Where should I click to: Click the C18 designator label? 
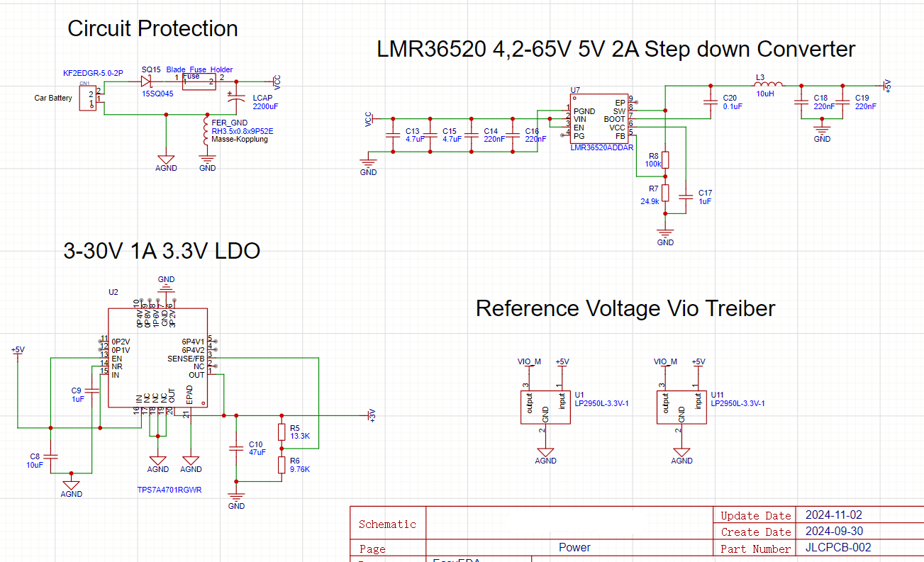(820, 98)
